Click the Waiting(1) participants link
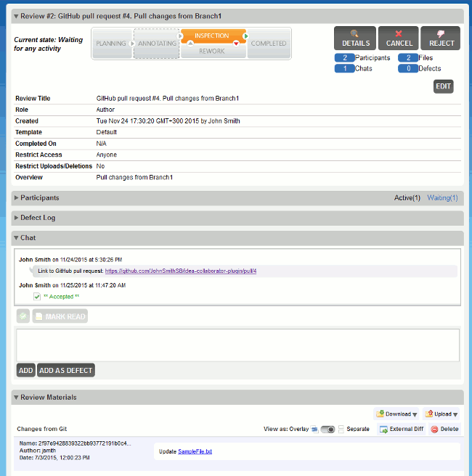The image size is (472, 476). click(x=442, y=198)
